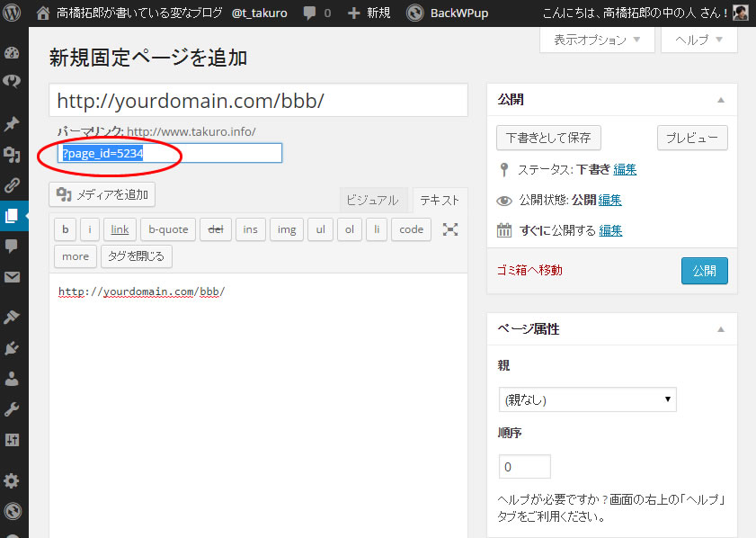
Task: Expand the 表示オプション screen options dropdown
Action: click(x=597, y=40)
